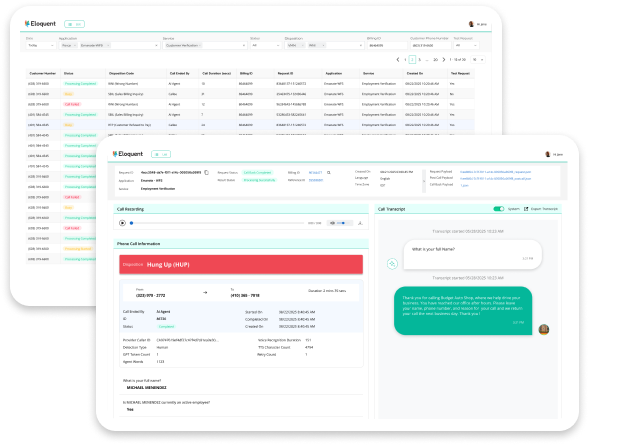The image size is (642, 445).
Task: Click the arrow between From and To numbers
Action: [x=205, y=292]
